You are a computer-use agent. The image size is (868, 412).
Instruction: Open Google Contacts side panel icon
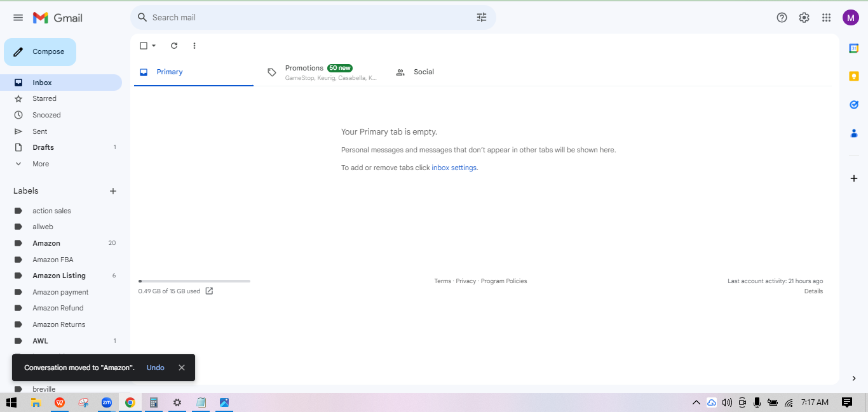(x=854, y=133)
